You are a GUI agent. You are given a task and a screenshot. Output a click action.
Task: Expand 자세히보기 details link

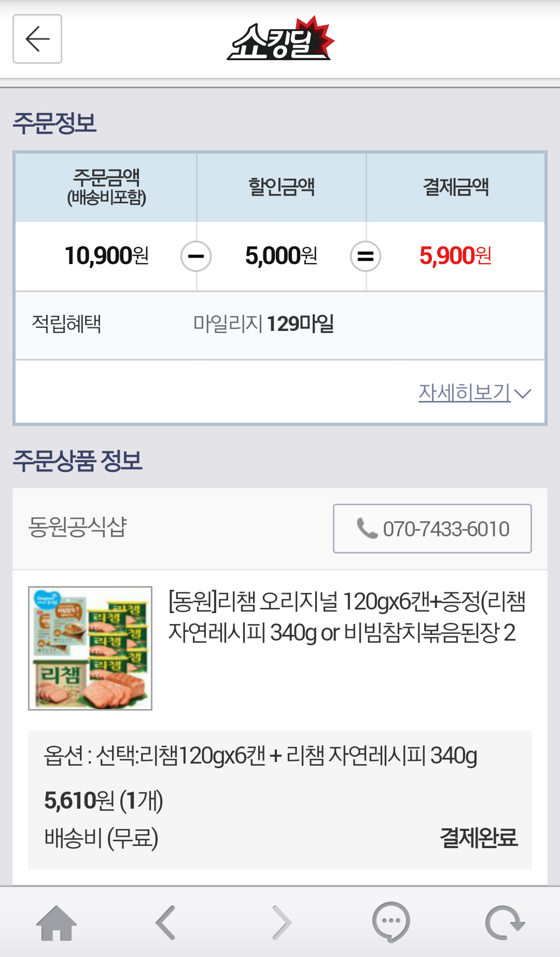point(465,393)
